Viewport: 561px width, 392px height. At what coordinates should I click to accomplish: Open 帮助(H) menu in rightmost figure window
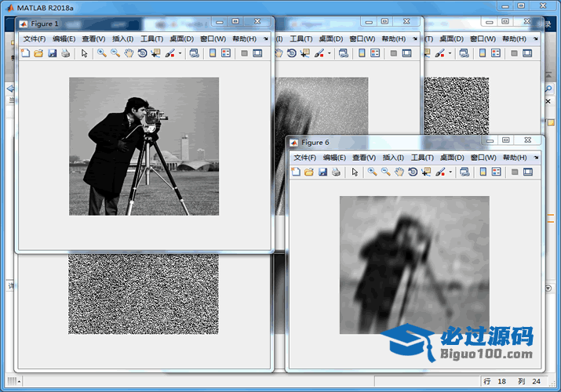pyautogui.click(x=514, y=38)
